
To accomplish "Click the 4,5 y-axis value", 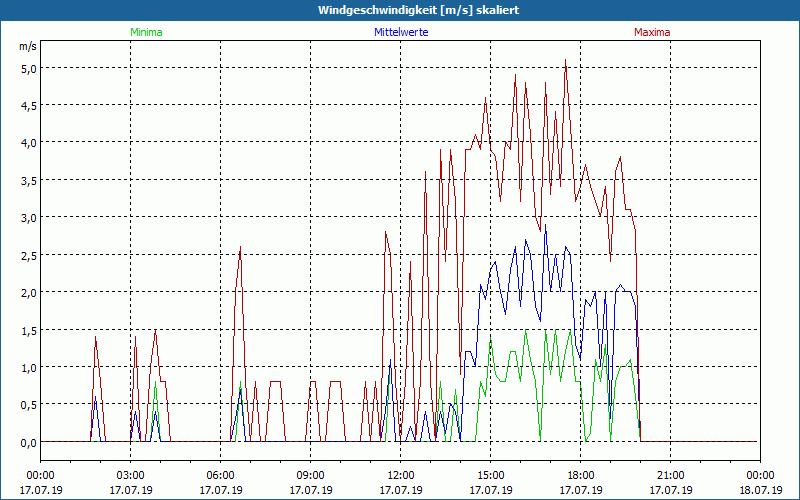I will (28, 106).
